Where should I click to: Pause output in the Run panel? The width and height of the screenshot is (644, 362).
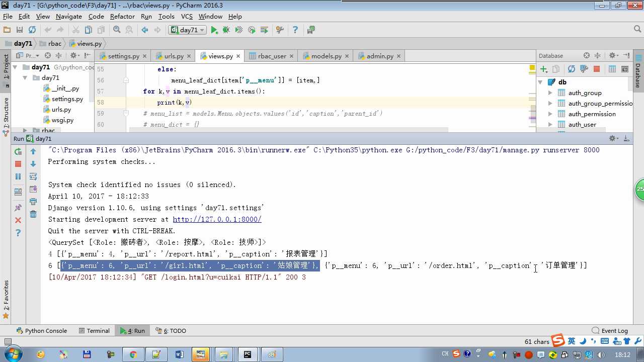[x=18, y=176]
